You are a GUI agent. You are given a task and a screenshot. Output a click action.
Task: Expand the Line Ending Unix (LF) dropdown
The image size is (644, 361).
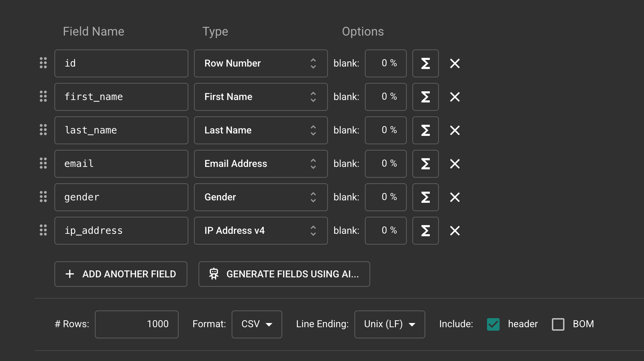(x=389, y=324)
